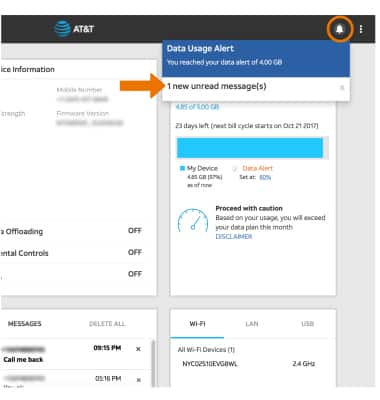Click the All Wi-Fi Devices (1) label
Image resolution: width=380 pixels, height=400 pixels.
click(206, 350)
